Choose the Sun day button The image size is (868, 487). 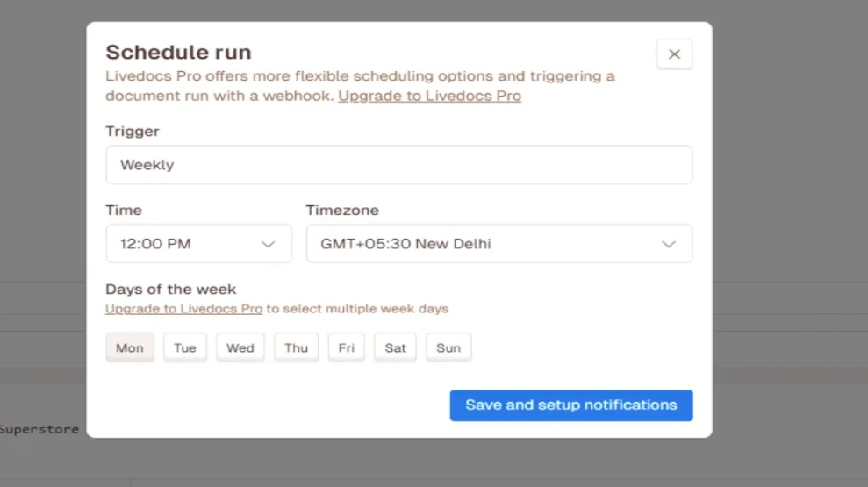pyautogui.click(x=448, y=347)
